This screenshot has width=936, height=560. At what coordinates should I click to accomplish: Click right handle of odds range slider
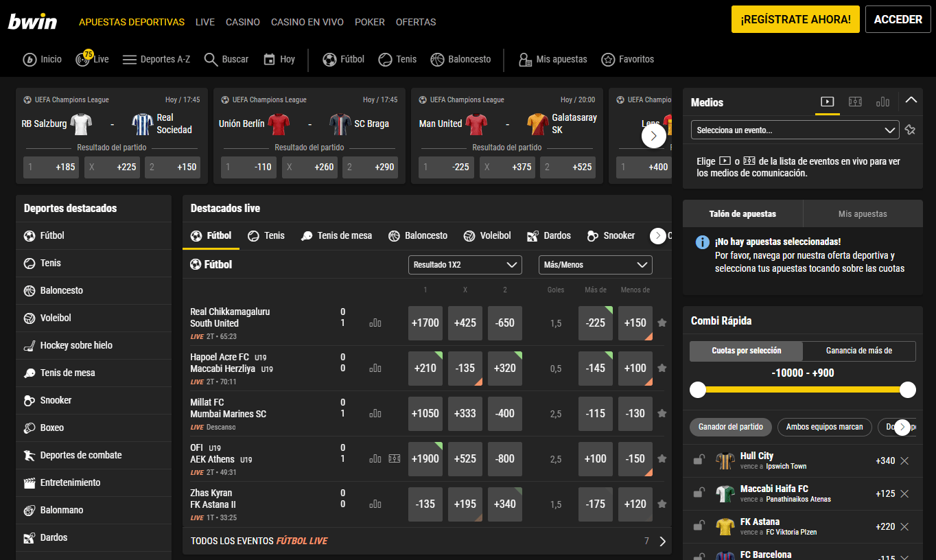click(908, 390)
